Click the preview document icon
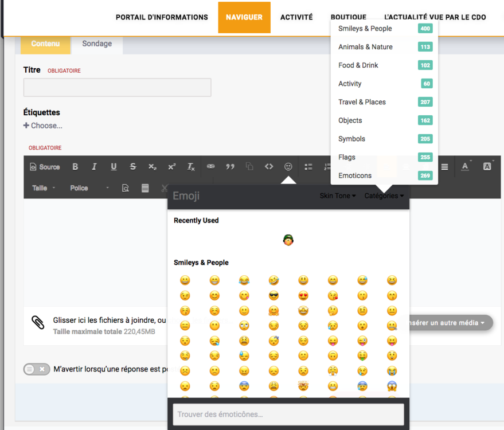 (126, 188)
